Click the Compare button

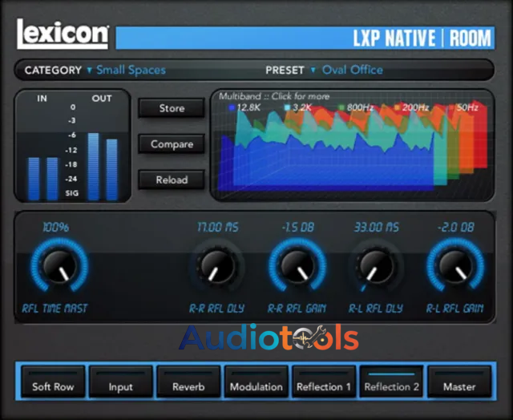(x=172, y=144)
